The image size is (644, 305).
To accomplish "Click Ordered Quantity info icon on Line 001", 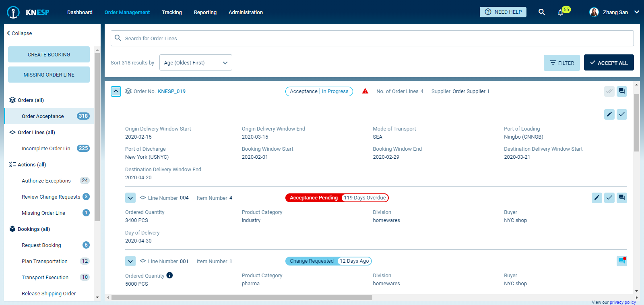I will 169,275.
